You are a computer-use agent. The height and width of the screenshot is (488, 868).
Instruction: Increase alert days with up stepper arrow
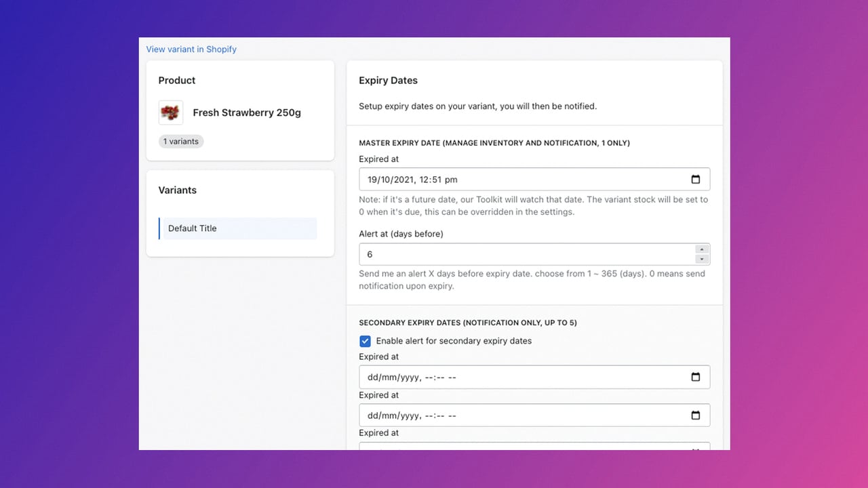coord(703,249)
